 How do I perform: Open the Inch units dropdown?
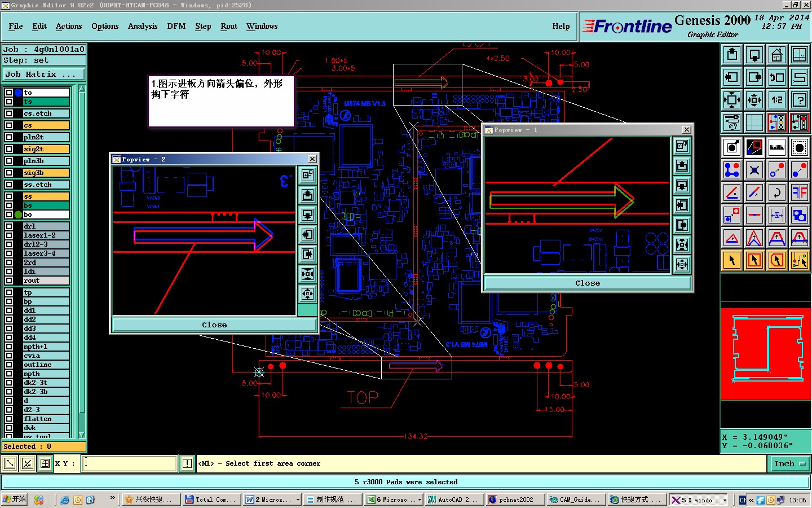click(x=789, y=464)
